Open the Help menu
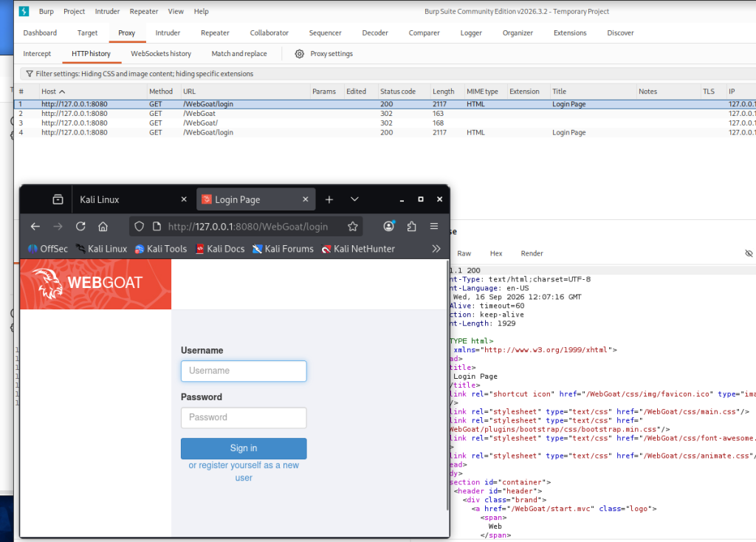 point(201,11)
